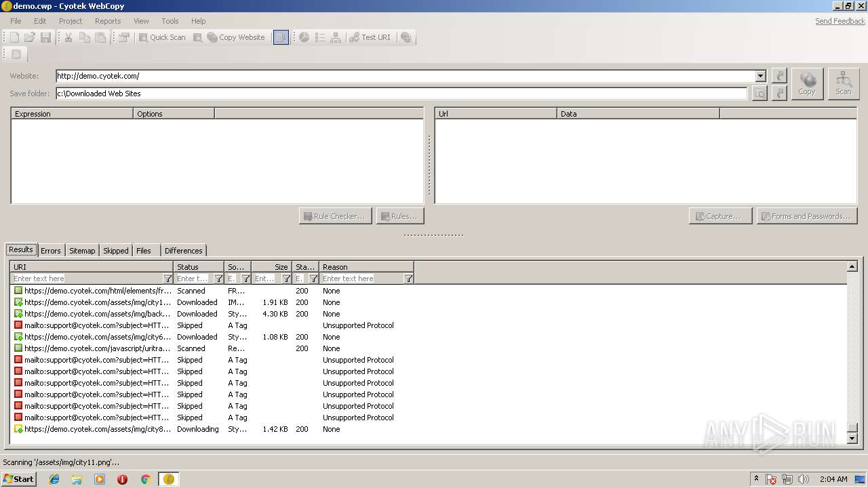Click the Open project folder icon
This screenshot has height=488, width=868.
tap(30, 37)
